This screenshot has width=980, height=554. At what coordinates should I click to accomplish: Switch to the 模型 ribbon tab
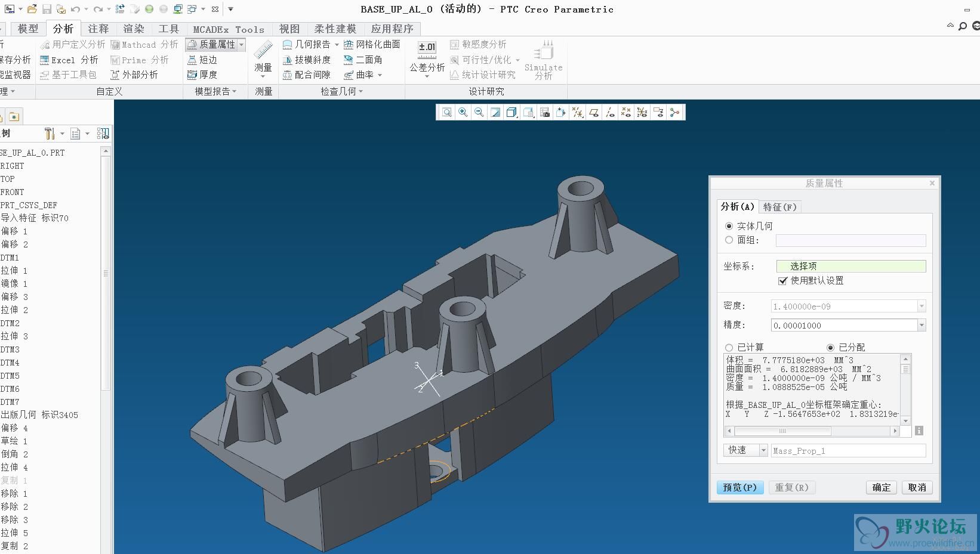[28, 29]
